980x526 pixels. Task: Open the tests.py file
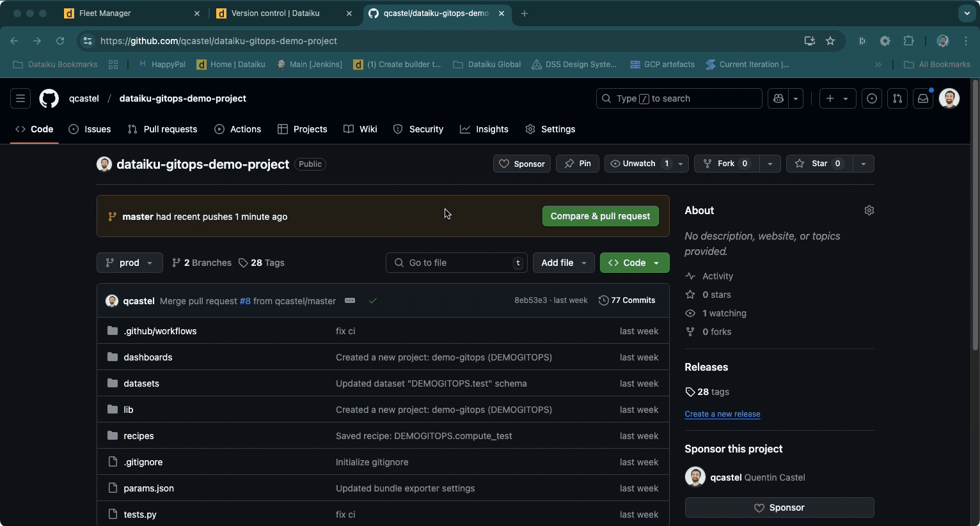pyautogui.click(x=140, y=514)
